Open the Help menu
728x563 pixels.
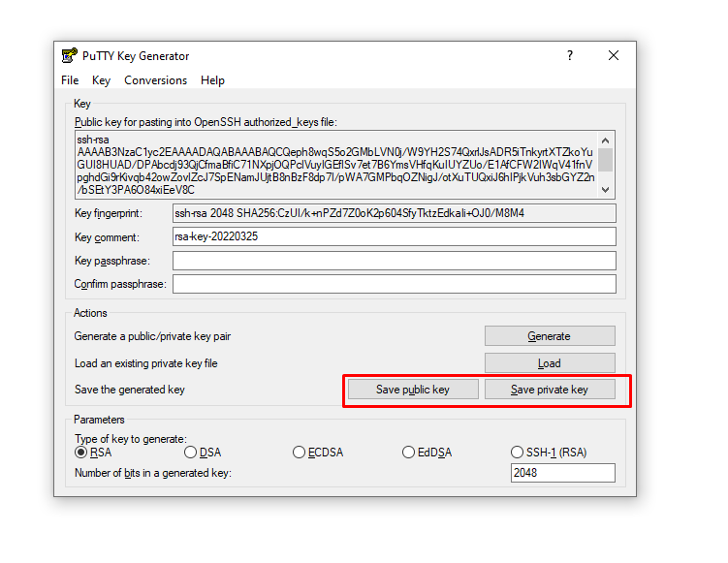coord(212,80)
